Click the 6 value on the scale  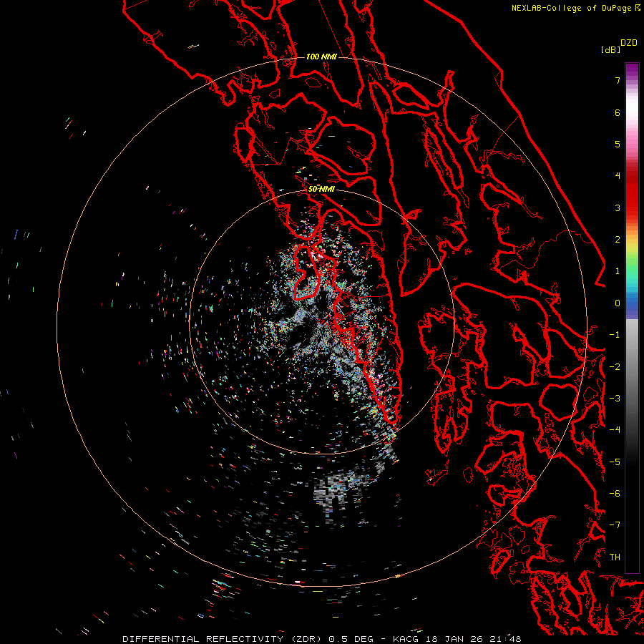[618, 112]
